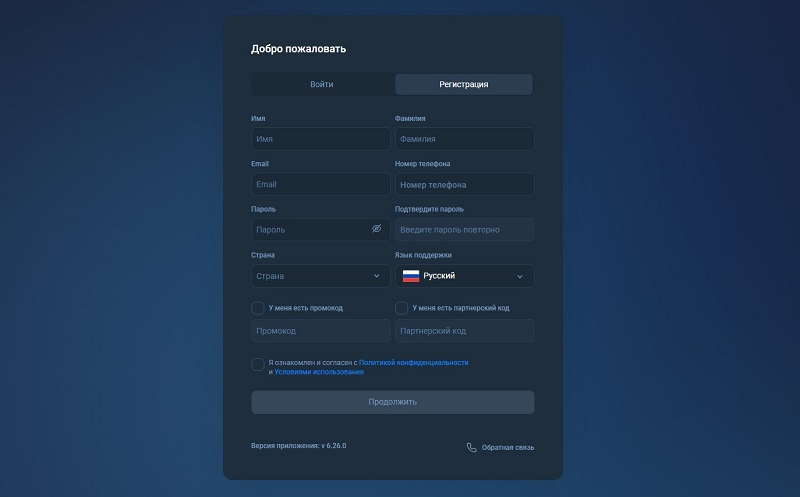The height and width of the screenshot is (497, 800).
Task: Click the phone icon beside Обратная связь
Action: point(471,448)
